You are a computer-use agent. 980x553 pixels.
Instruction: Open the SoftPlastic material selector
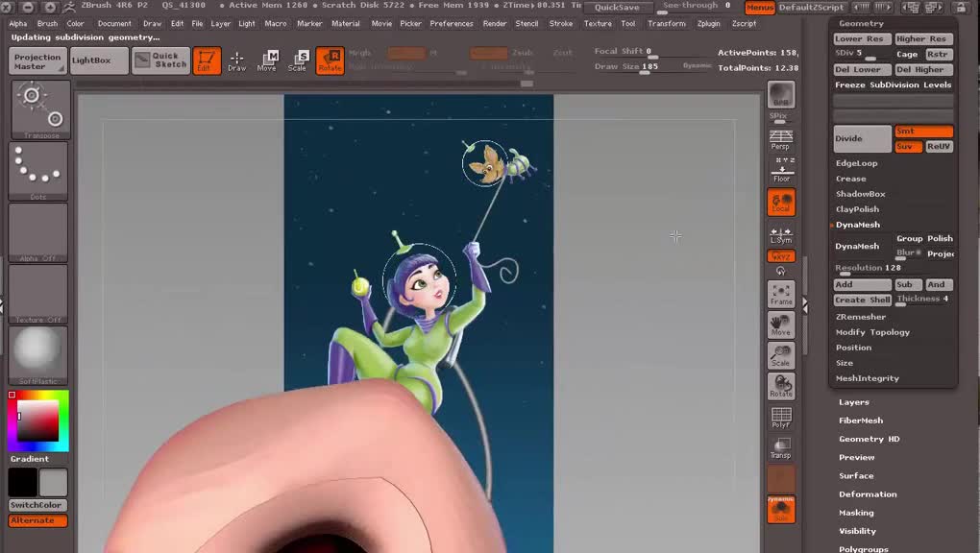click(x=38, y=355)
